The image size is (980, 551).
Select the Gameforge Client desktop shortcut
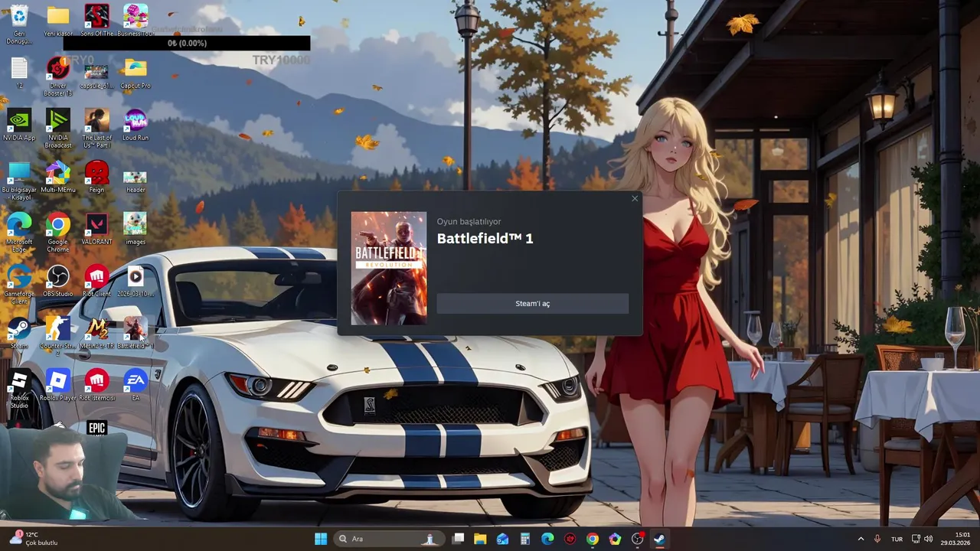click(19, 285)
